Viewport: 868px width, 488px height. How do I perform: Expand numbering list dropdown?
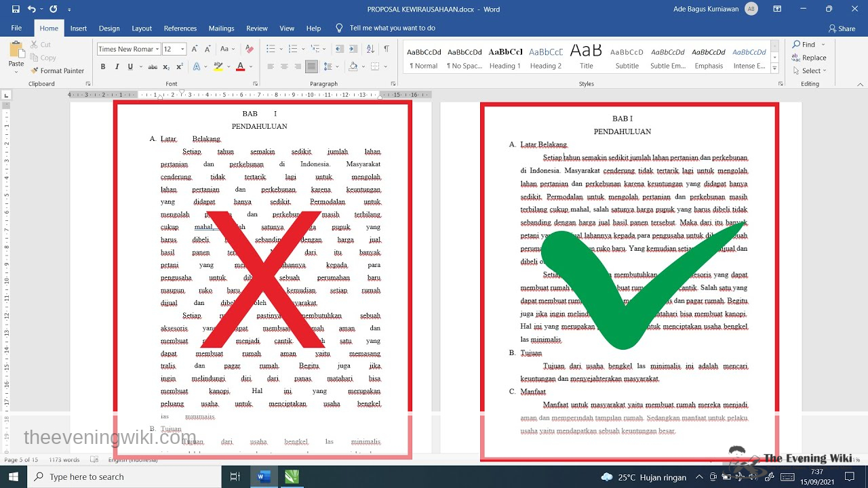point(302,49)
